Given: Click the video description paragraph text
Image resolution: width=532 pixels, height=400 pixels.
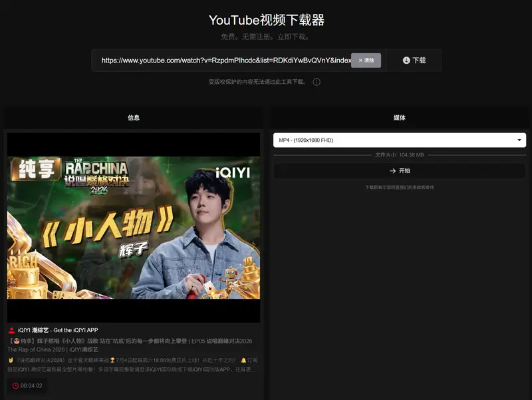Looking at the screenshot, I should (x=132, y=365).
